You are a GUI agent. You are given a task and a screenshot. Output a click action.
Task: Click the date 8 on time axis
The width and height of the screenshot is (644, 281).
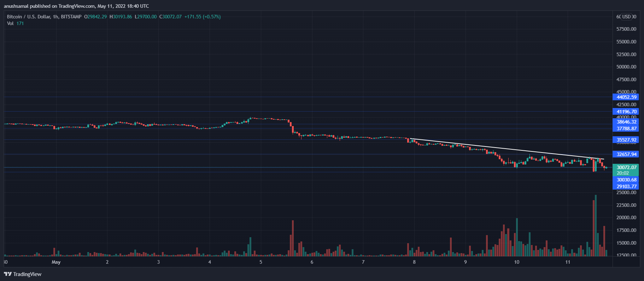(414, 262)
